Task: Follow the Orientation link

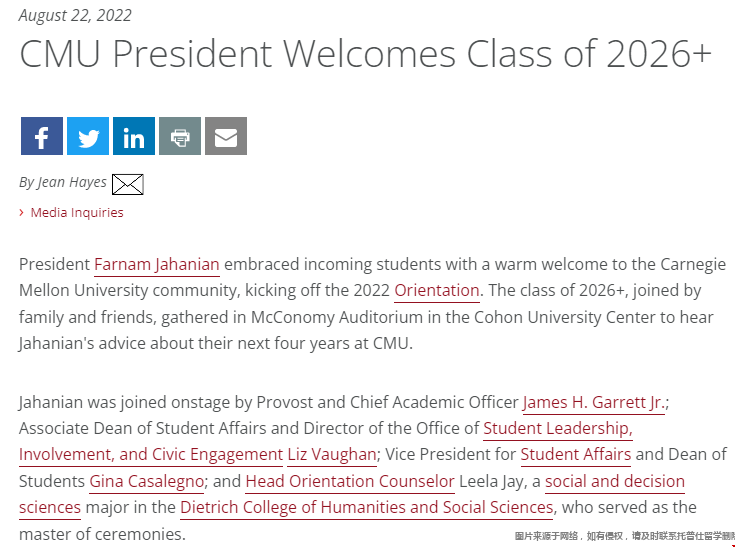Action: coord(437,291)
